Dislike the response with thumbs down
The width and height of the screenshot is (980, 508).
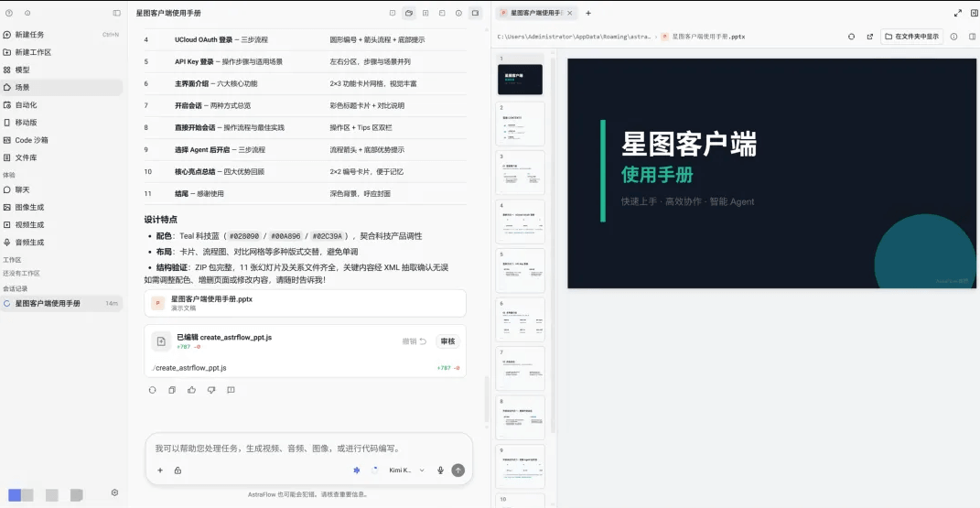click(x=211, y=390)
